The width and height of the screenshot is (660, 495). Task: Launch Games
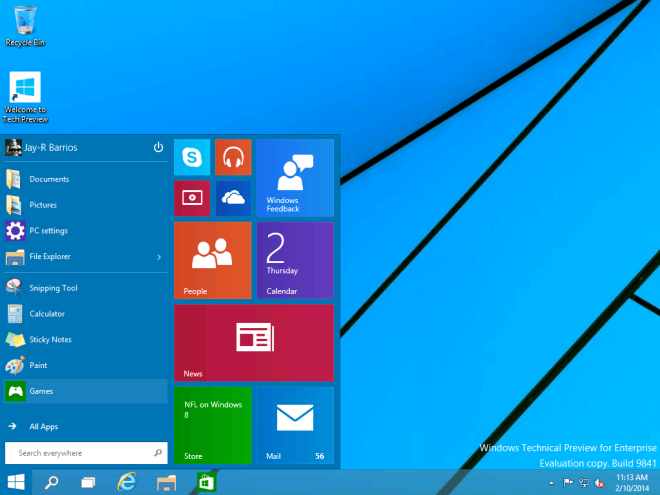click(86, 391)
